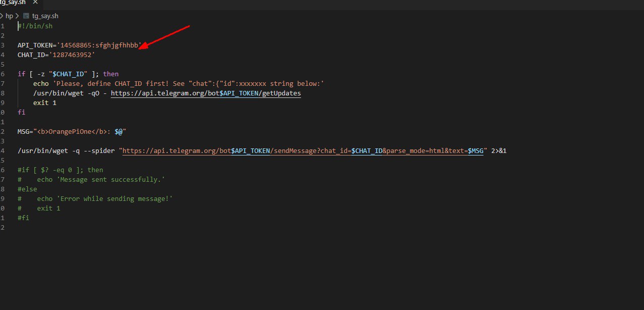Screen dimensions: 644x310
Task: Place cursor in the #!/bin/sh shebang line
Action: pos(35,26)
